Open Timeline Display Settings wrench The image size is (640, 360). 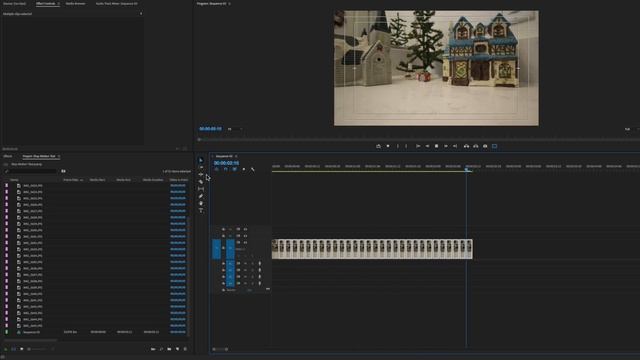point(253,169)
